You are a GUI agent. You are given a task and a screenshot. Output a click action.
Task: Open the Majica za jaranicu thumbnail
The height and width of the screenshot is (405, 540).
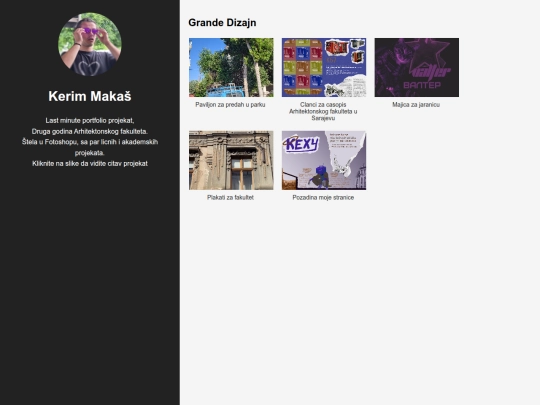click(417, 68)
